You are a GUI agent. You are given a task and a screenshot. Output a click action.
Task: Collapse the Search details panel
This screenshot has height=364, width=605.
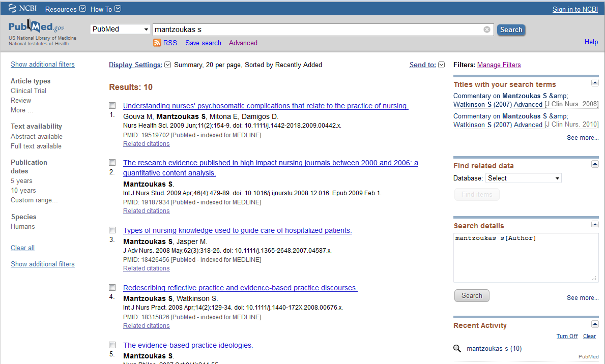(595, 224)
